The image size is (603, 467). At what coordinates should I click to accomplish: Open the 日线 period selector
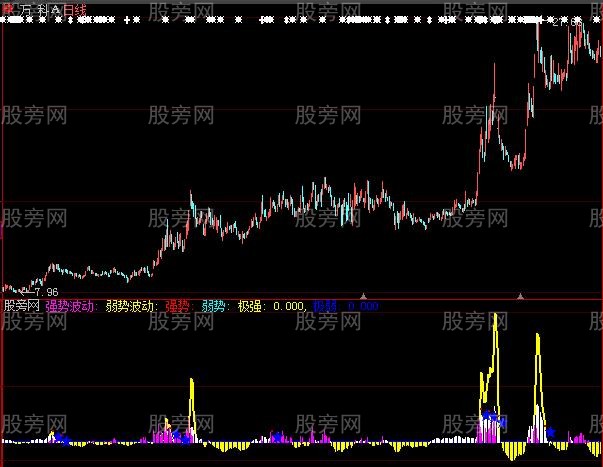pos(74,8)
